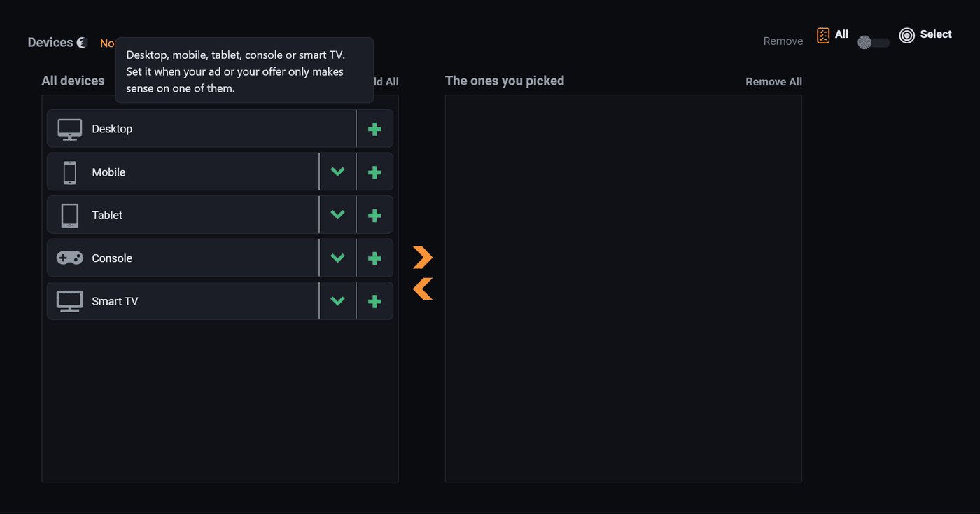Expand the Tablet device options
Screen dimensions: 980x514
(x=337, y=215)
